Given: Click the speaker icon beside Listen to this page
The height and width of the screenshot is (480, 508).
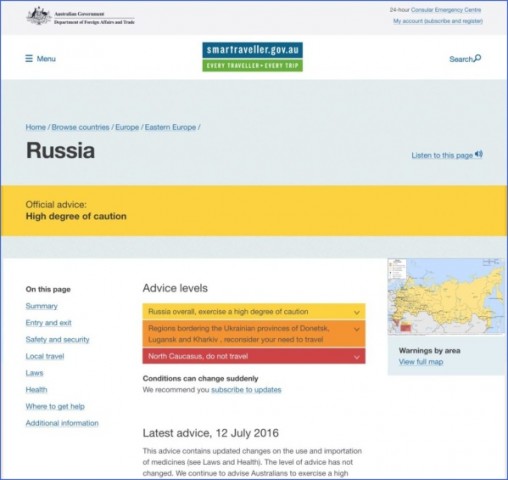Looking at the screenshot, I should coord(479,154).
